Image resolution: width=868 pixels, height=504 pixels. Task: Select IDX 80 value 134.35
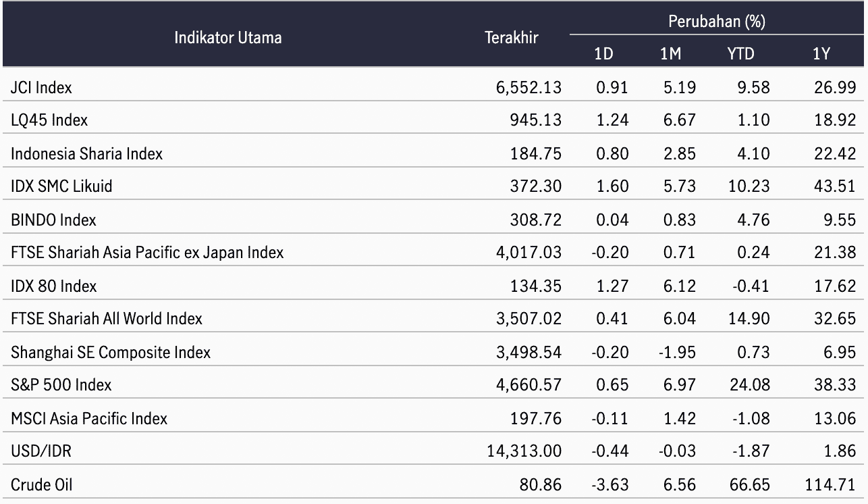tap(537, 286)
